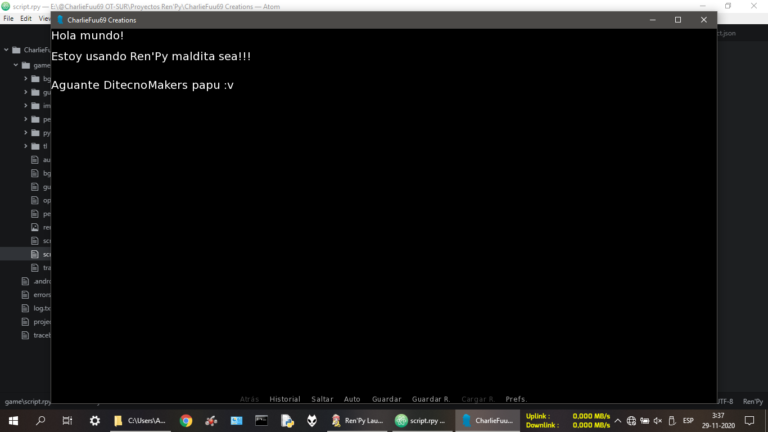The width and height of the screenshot is (768, 432).
Task: Open Google Chrome from the taskbar
Action: (186, 421)
